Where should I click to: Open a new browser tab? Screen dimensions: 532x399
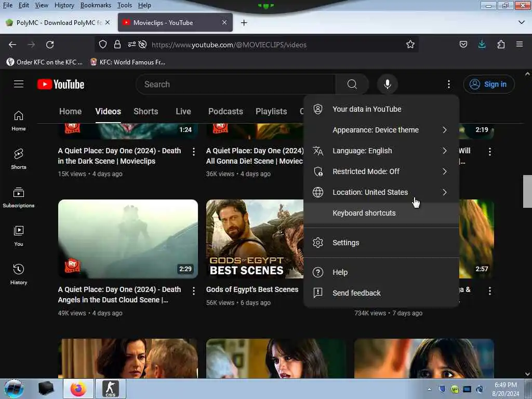pyautogui.click(x=244, y=23)
